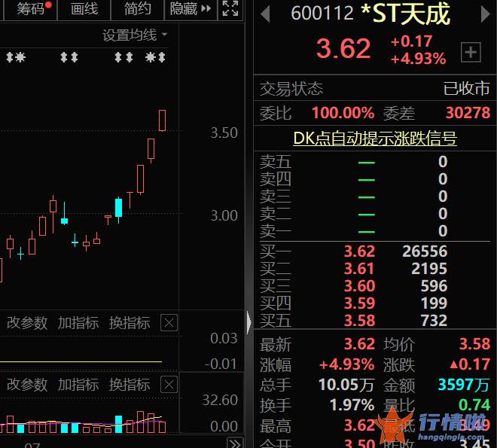Click 总手 value 10.05万
497x448 pixels.
click(x=346, y=385)
